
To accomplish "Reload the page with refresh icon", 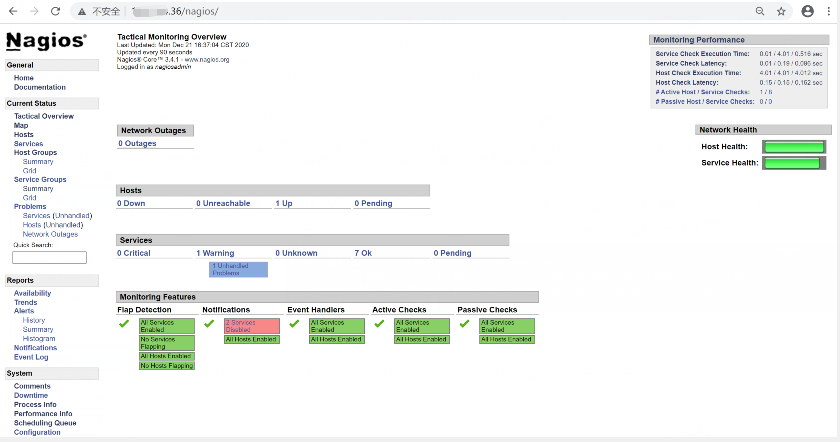I will 55,11.
